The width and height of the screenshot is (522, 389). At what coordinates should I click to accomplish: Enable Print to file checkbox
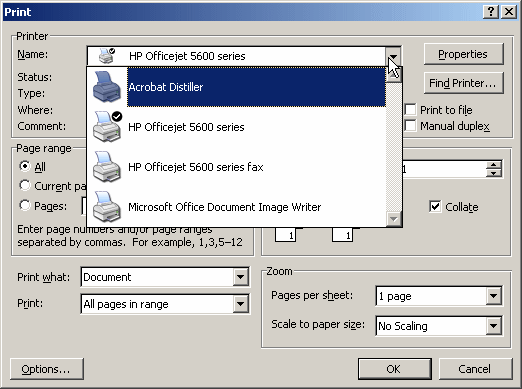(x=410, y=110)
